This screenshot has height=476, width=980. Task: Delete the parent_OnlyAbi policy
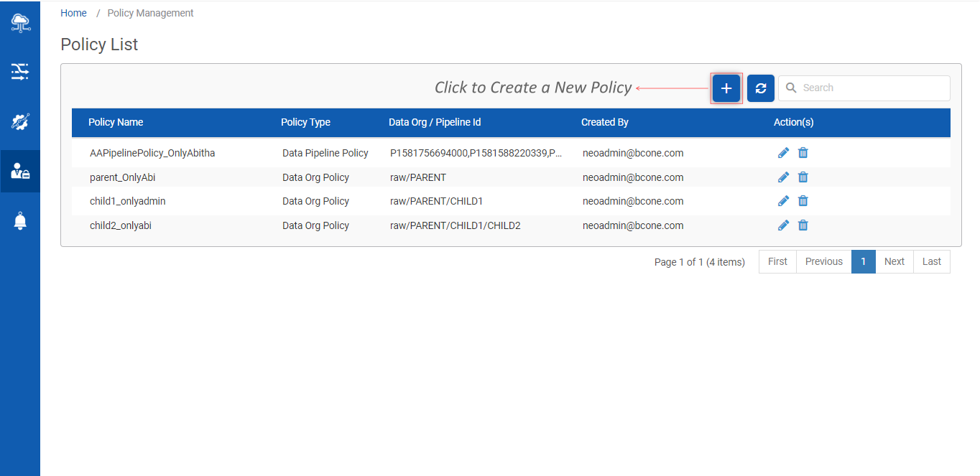coord(803,177)
